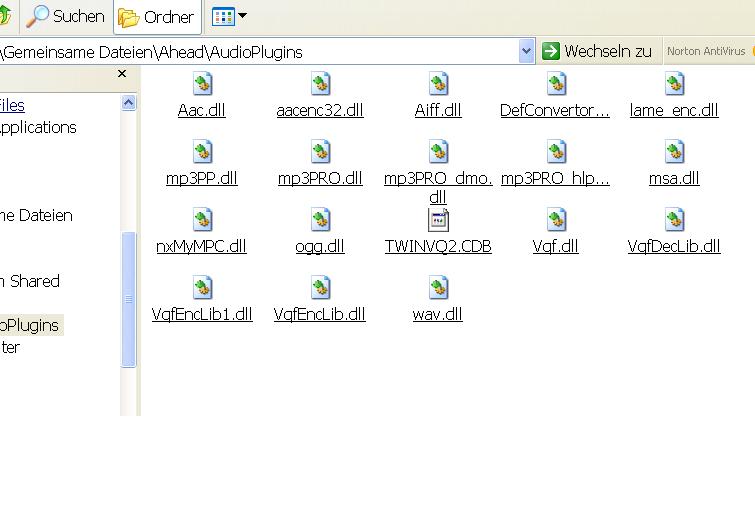The image size is (755, 516).
Task: Select the aacenc32.dll file icon
Action: (320, 84)
